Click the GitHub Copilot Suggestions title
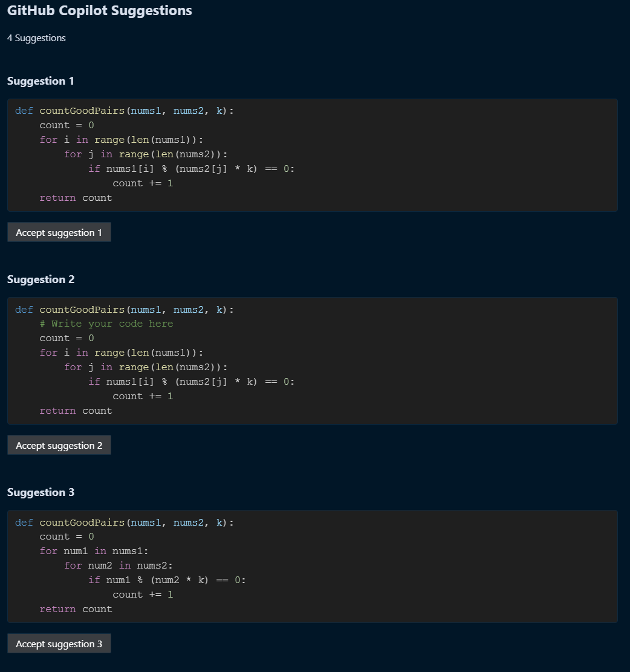630x672 pixels. pyautogui.click(x=100, y=10)
